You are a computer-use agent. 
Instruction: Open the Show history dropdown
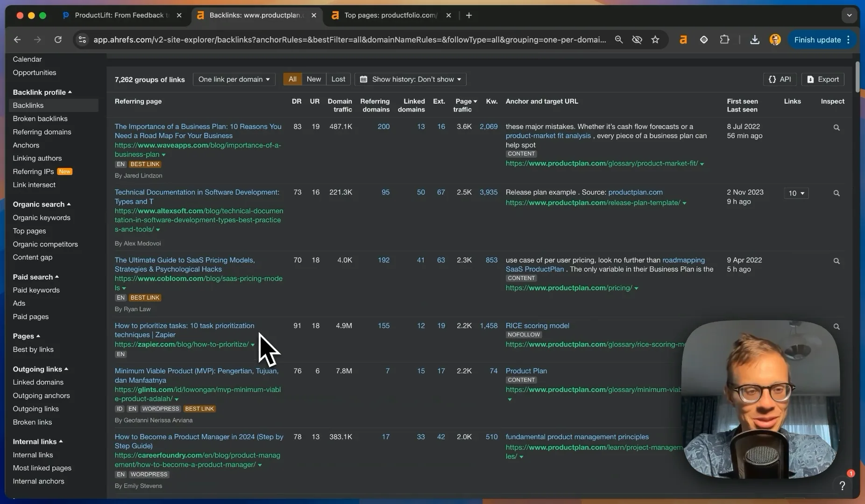coord(411,79)
